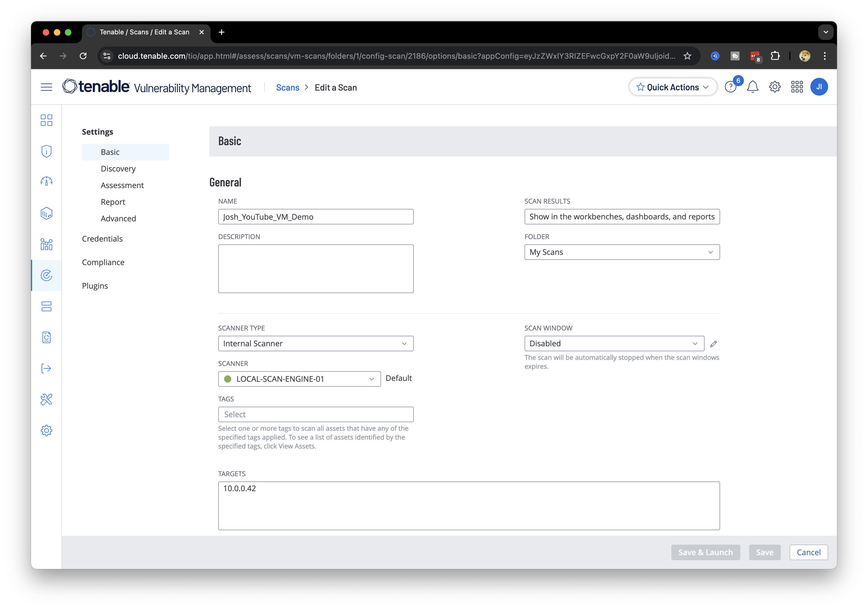
Task: Open the Tags select dropdown
Action: 316,414
